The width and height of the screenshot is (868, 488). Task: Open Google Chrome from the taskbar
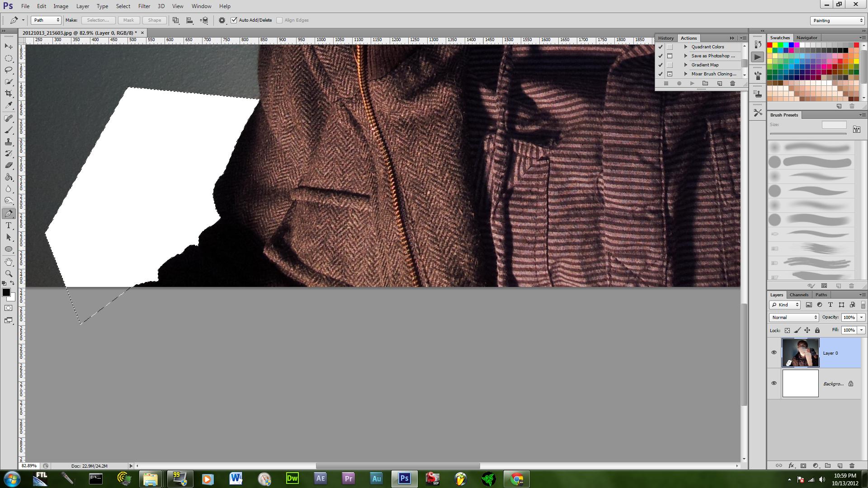coord(516,479)
